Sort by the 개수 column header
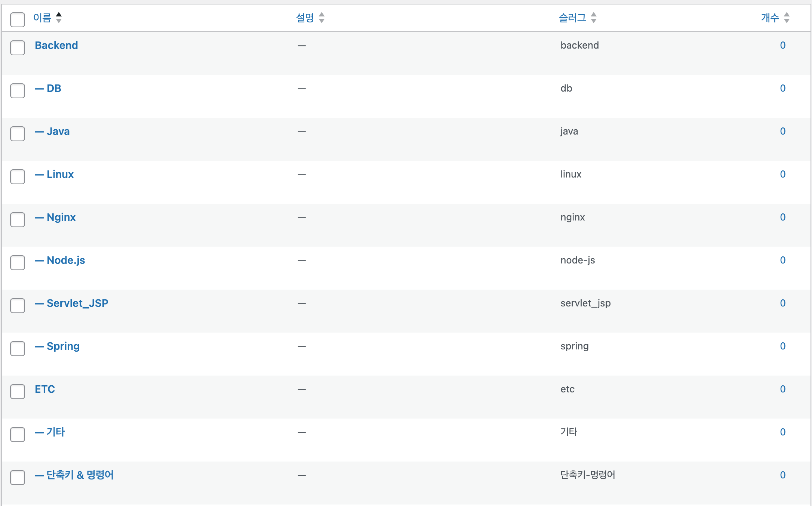This screenshot has width=812, height=506. click(770, 18)
